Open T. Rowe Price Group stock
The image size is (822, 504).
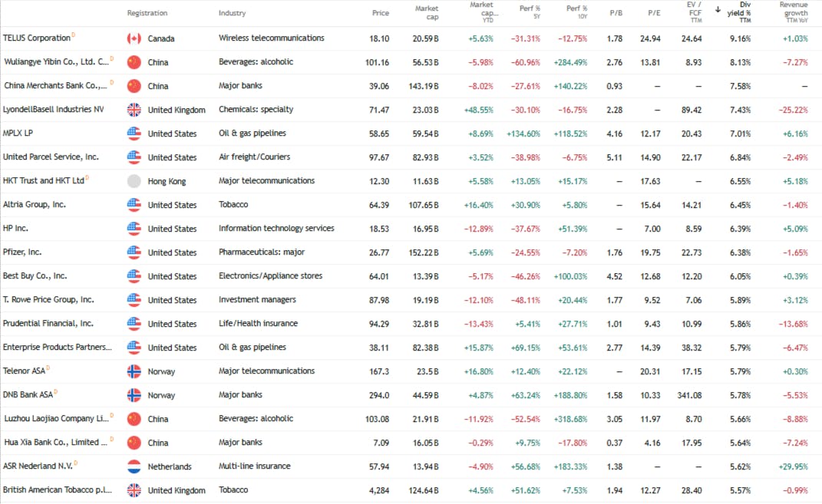48,300
